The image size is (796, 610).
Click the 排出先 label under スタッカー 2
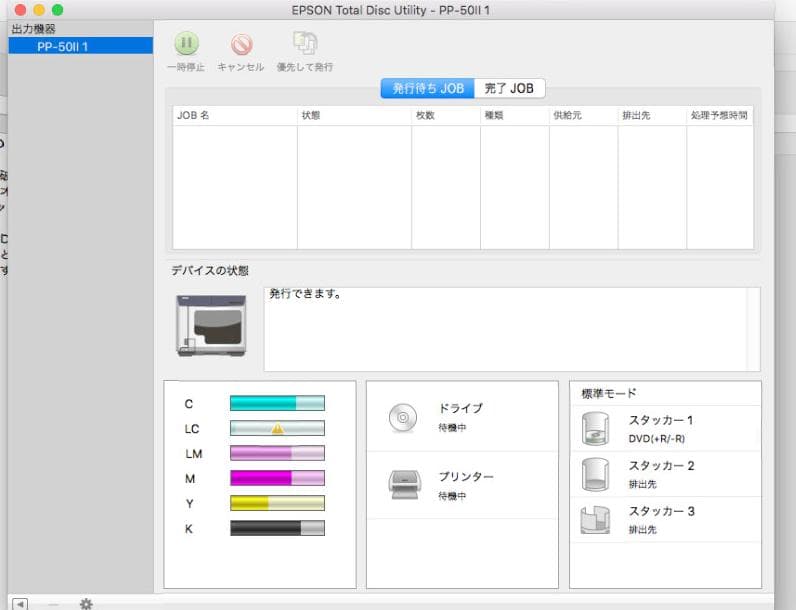643,484
